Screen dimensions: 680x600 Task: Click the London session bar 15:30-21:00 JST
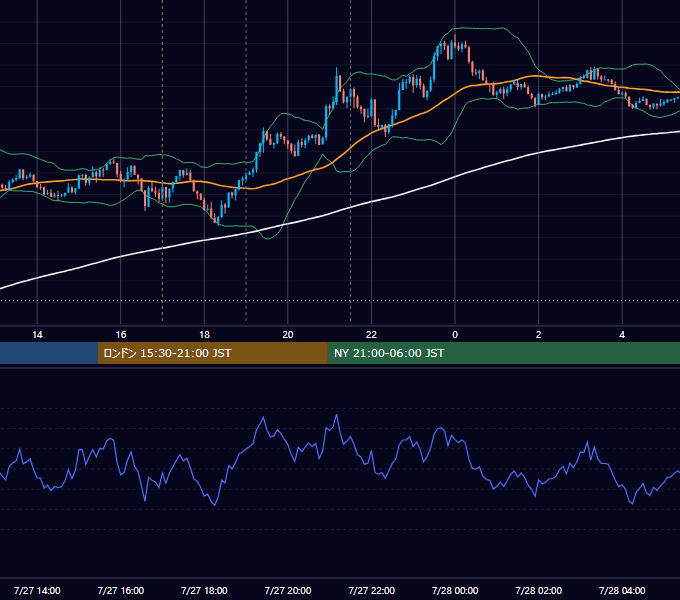coord(212,353)
